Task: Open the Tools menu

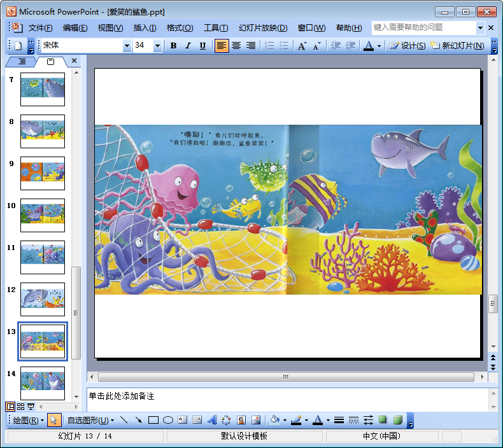Action: (216, 28)
